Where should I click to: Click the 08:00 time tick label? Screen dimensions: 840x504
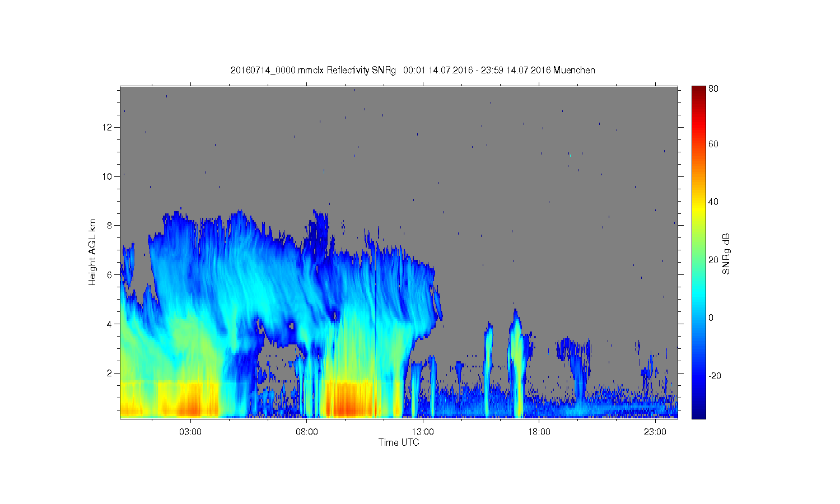click(x=307, y=432)
